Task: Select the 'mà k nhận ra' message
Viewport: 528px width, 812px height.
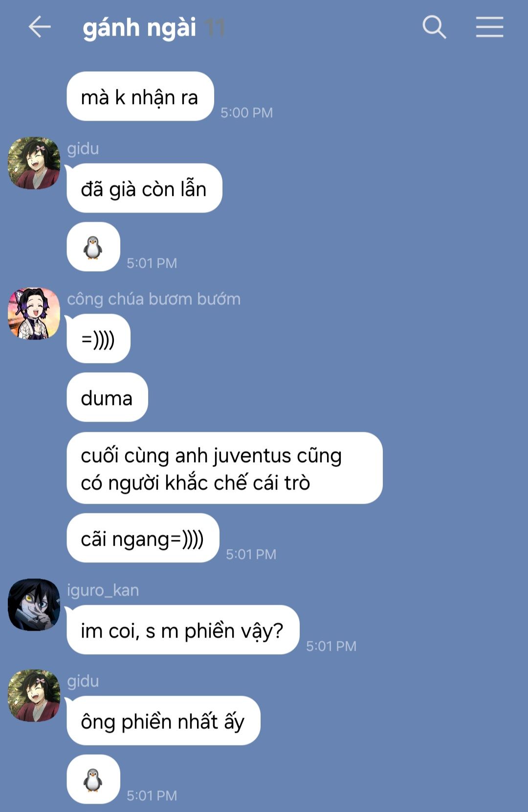Action: pos(140,96)
